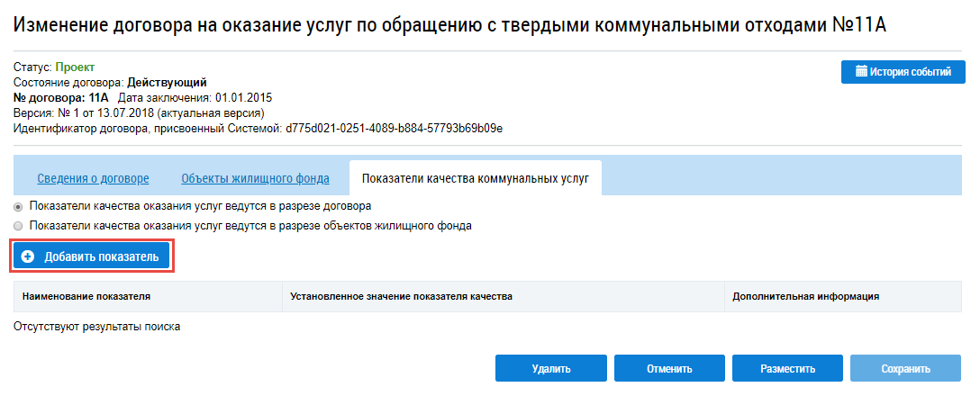This screenshot has width=980, height=396.
Task: Select radio for quality indicators by contract
Action: click(x=18, y=206)
